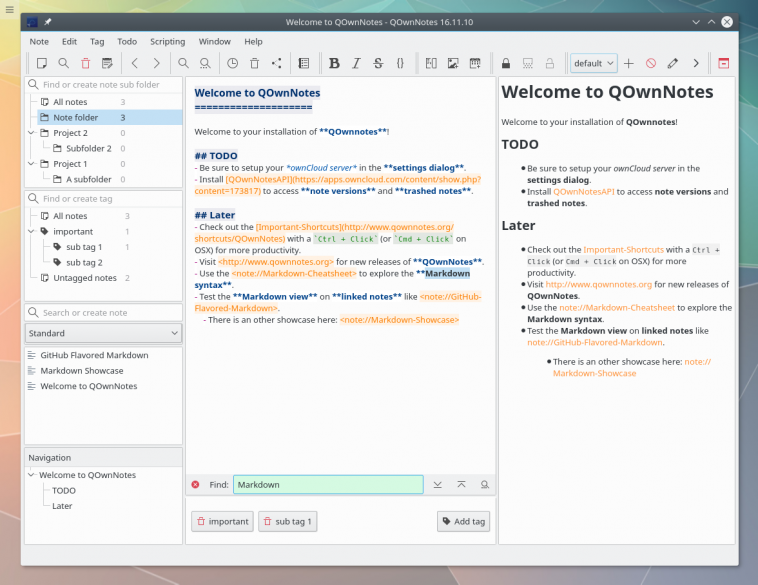Apply bold formatting with the B icon
Viewport: 758px width, 585px height.
(x=334, y=63)
